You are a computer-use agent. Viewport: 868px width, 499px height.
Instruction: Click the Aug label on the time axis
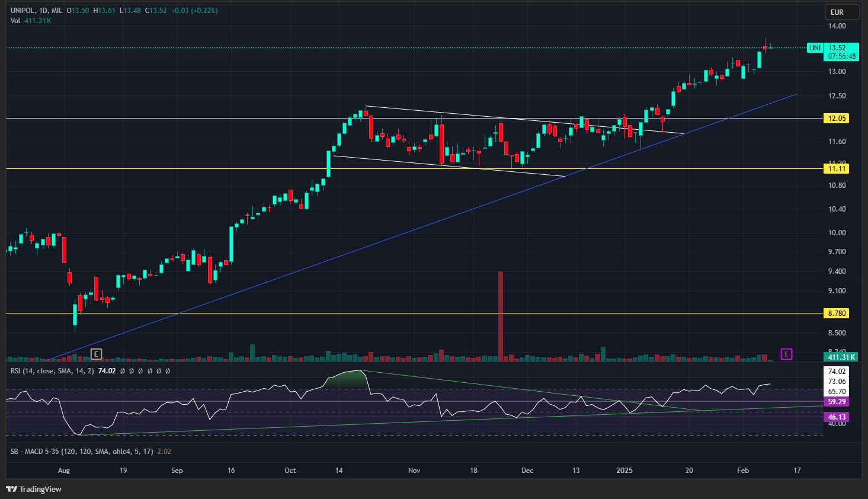(x=64, y=471)
